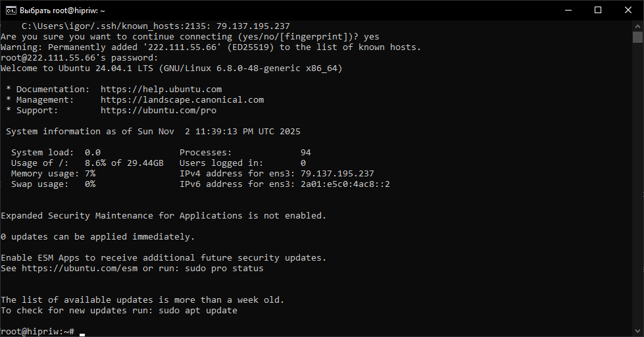
Task: Click the ens3 IPv4 address 79.137.195.237 in system information
Action: [x=337, y=174]
